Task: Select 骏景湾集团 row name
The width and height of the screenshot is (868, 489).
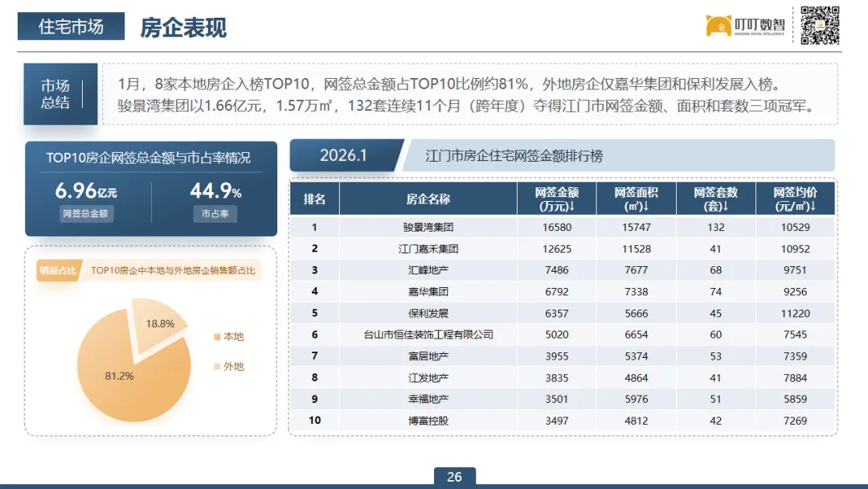Action: click(x=428, y=227)
